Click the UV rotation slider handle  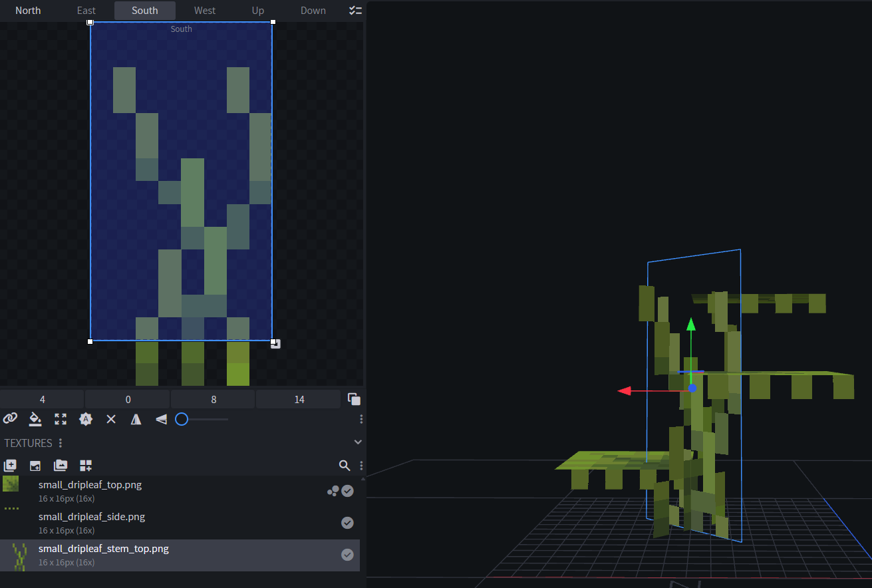click(182, 419)
